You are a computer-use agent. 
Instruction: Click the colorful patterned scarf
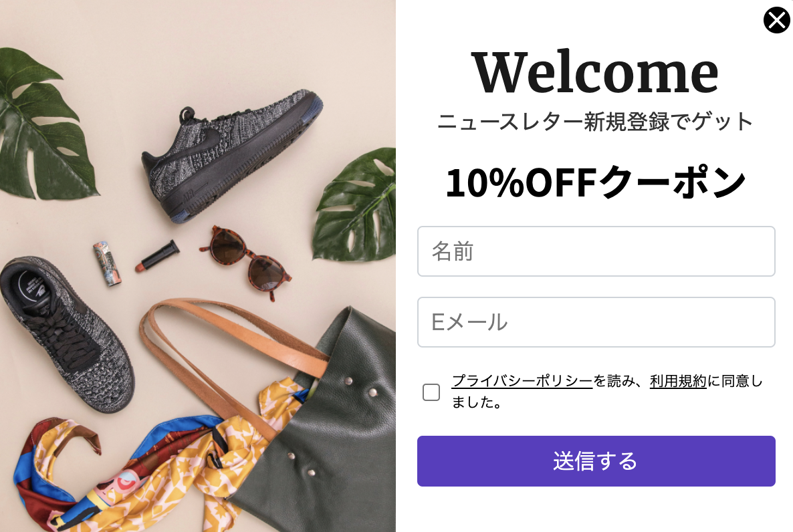(x=142, y=465)
